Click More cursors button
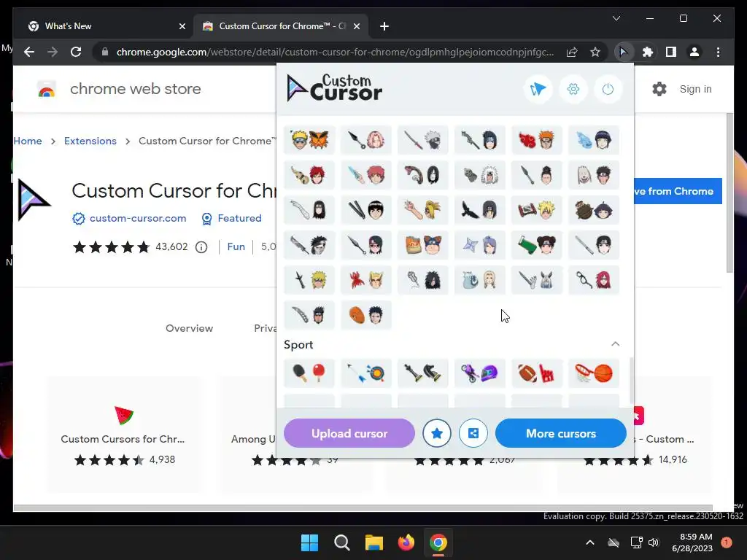The width and height of the screenshot is (747, 560). 561,433
